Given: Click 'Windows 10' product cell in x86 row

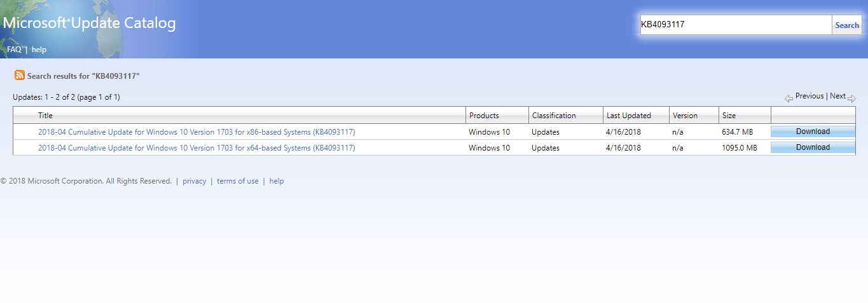Looking at the screenshot, I should pos(489,132).
